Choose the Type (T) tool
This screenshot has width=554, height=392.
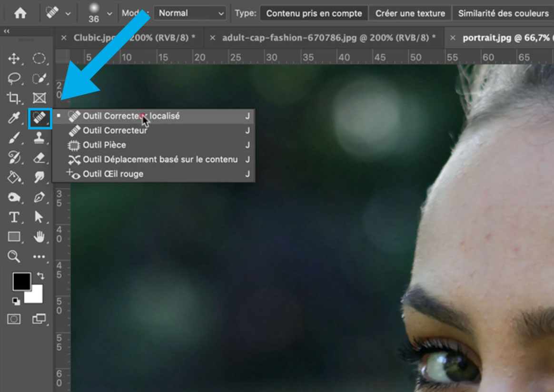[14, 217]
